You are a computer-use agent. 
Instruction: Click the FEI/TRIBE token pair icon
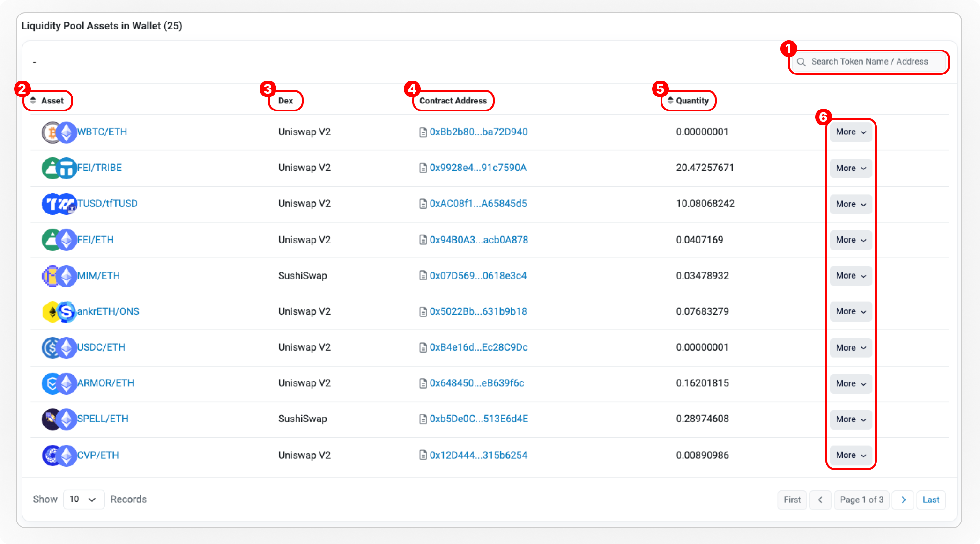tap(59, 168)
